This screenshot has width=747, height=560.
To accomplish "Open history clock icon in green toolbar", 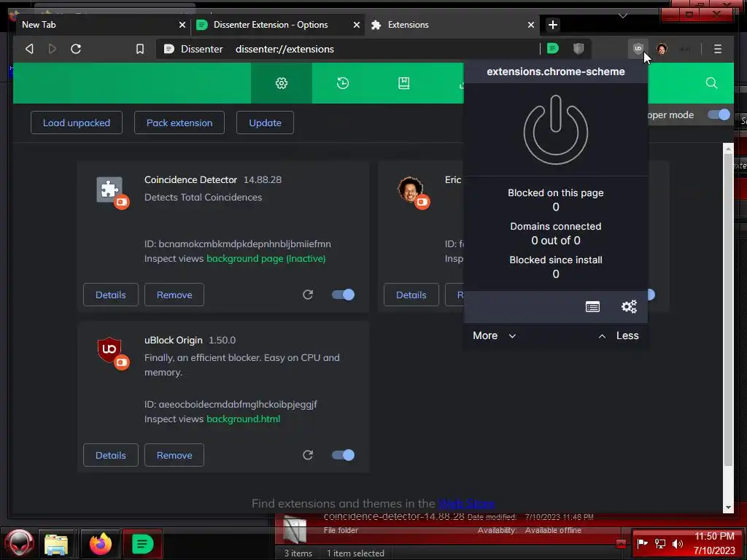I will (x=343, y=83).
